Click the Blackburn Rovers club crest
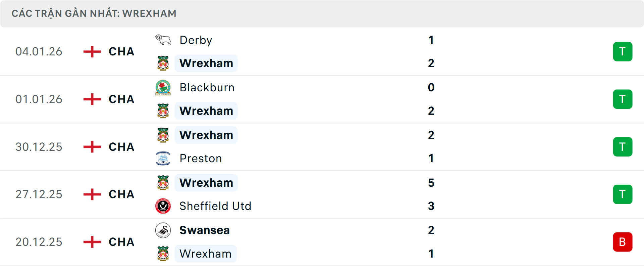Viewport: 644px width, 266px height. (163, 88)
